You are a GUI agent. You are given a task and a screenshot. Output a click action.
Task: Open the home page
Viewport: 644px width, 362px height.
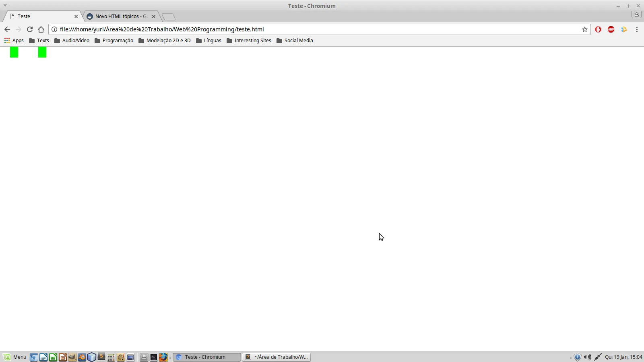[41, 29]
